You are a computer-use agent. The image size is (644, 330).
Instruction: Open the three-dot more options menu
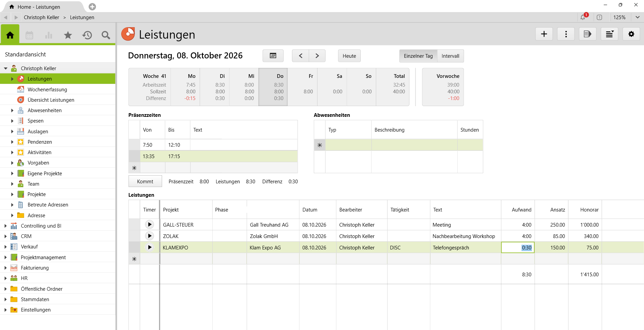pos(566,34)
